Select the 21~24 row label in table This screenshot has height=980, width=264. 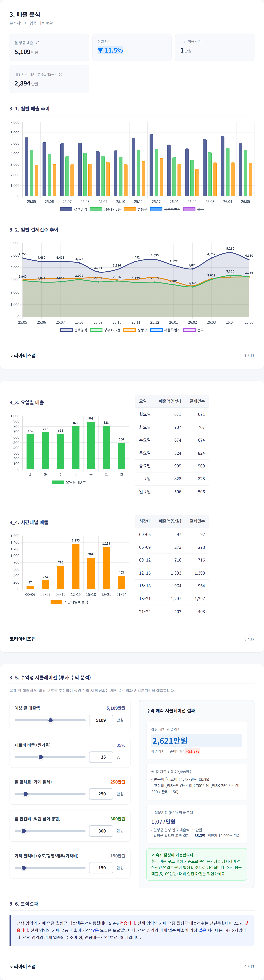click(x=145, y=612)
